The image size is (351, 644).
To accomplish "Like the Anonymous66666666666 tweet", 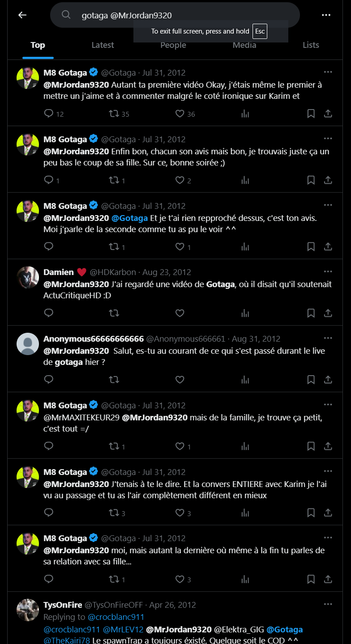I will [180, 380].
